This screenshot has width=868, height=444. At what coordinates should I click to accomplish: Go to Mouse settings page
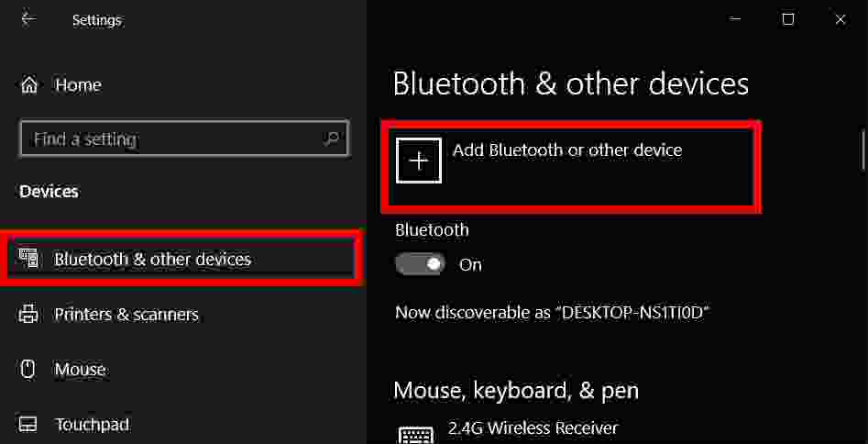pyautogui.click(x=81, y=370)
